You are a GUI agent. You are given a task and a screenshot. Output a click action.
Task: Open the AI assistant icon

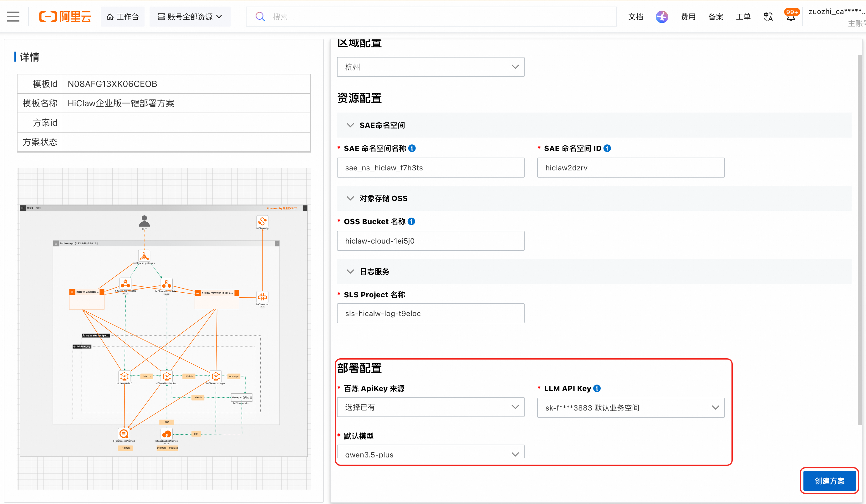click(x=661, y=17)
